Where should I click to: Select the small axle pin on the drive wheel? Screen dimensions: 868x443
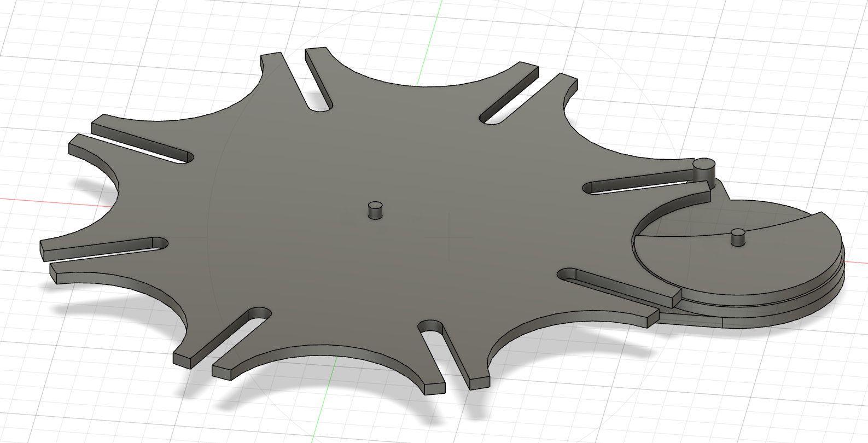pos(739,238)
